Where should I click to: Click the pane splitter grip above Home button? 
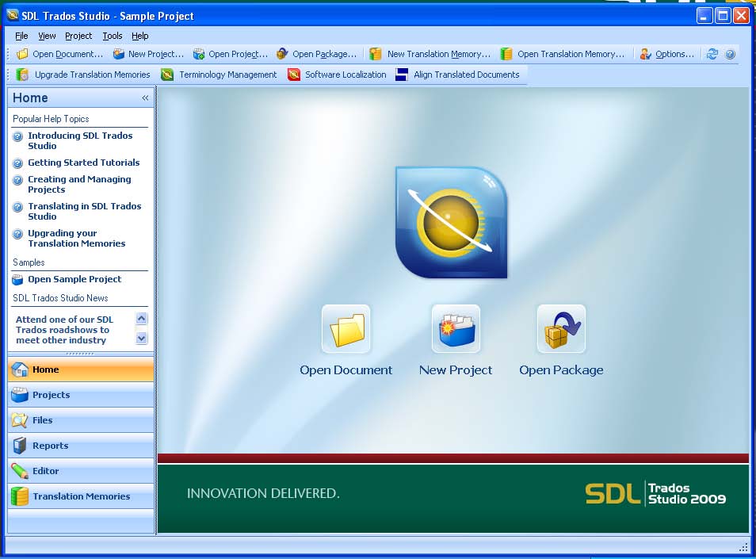[x=80, y=354]
